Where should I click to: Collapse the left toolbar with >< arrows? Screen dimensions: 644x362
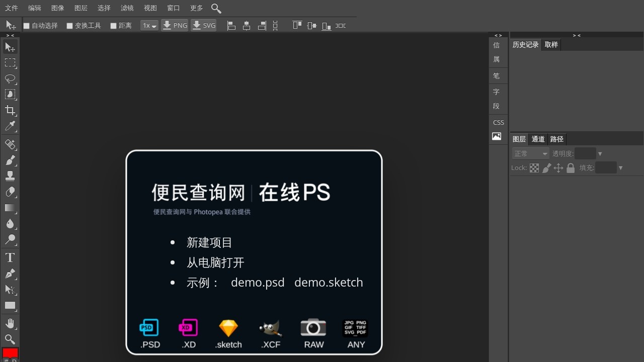pyautogui.click(x=10, y=35)
